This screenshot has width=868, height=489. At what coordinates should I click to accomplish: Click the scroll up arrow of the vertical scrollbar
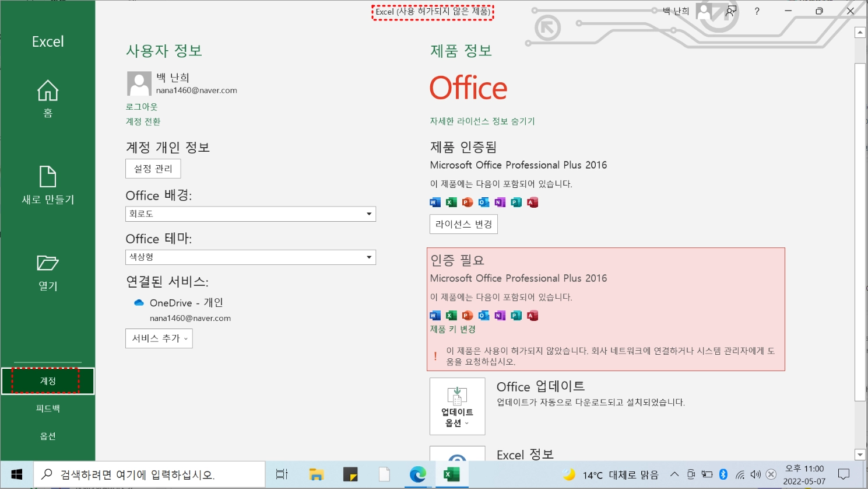click(860, 33)
